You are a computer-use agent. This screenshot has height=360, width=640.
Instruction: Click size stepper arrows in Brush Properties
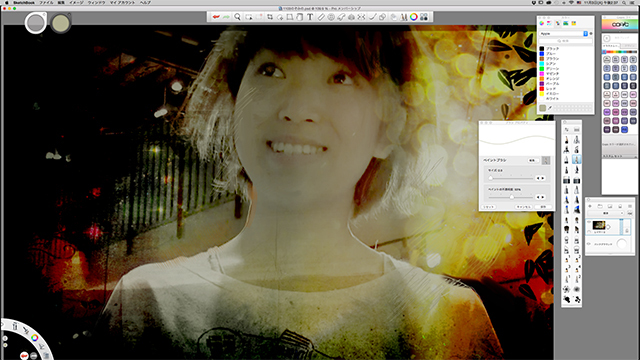(540, 178)
